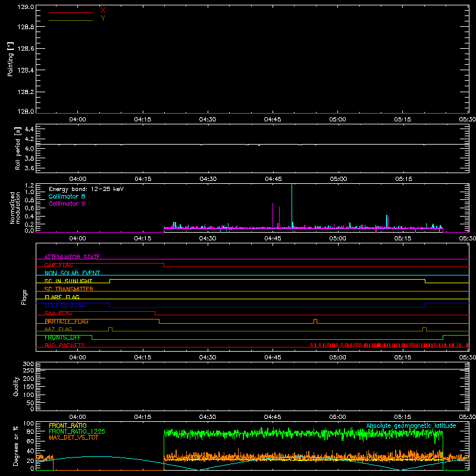Click the PARTICLE_FLAG label

(67, 321)
